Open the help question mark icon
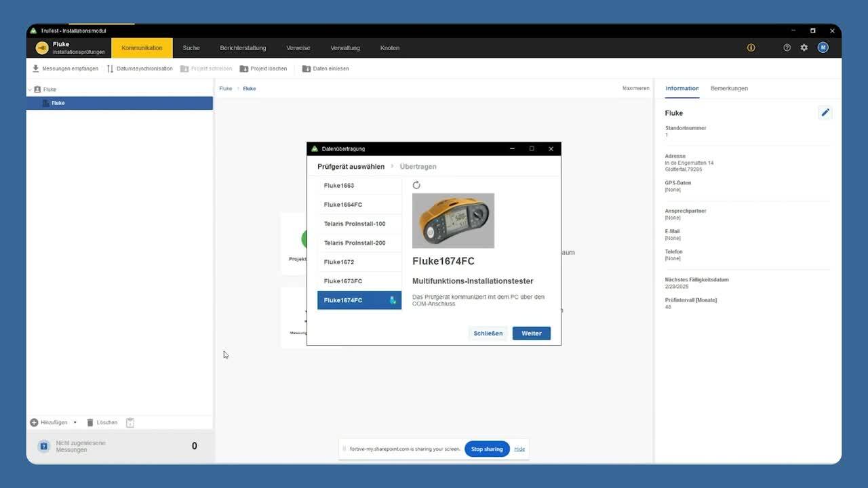 pyautogui.click(x=787, y=47)
